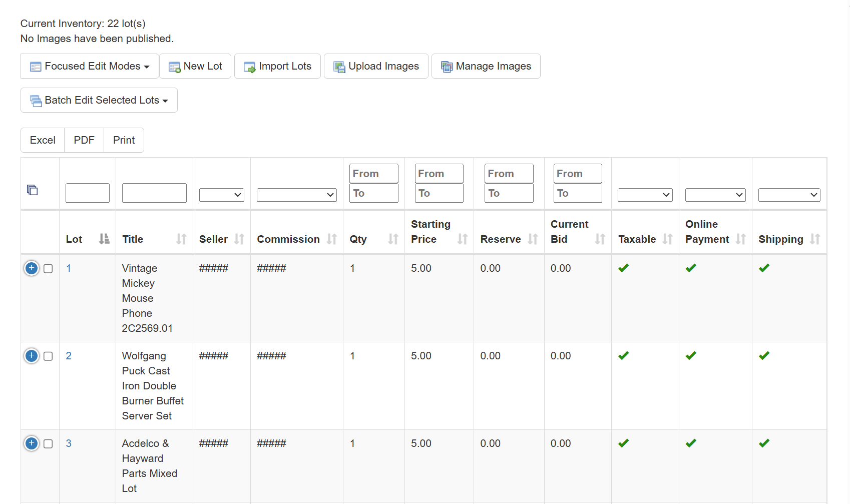Expand lot 1 details with plus icon
The image size is (850, 504).
[x=32, y=268]
